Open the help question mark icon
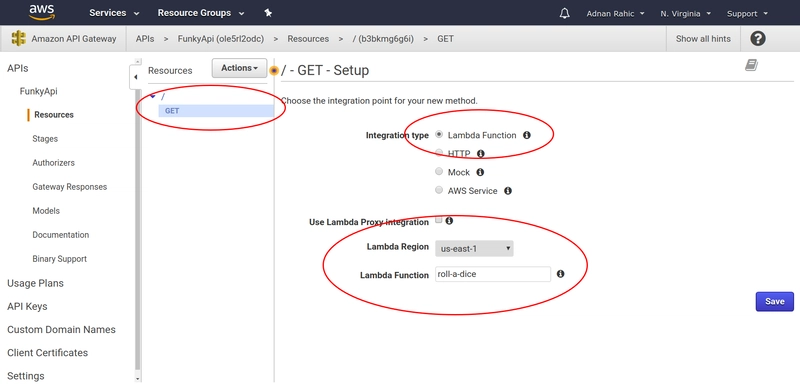The image size is (800, 387). pyautogui.click(x=758, y=38)
